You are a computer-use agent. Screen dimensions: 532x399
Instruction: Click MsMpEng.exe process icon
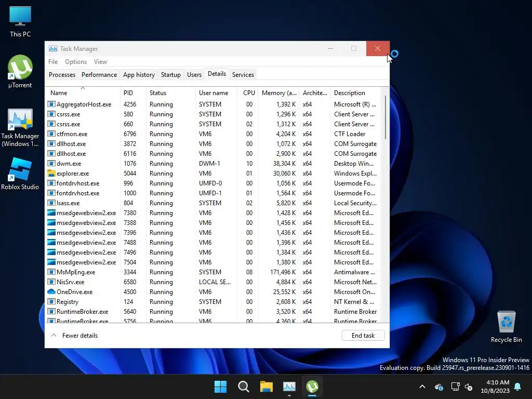pos(51,272)
